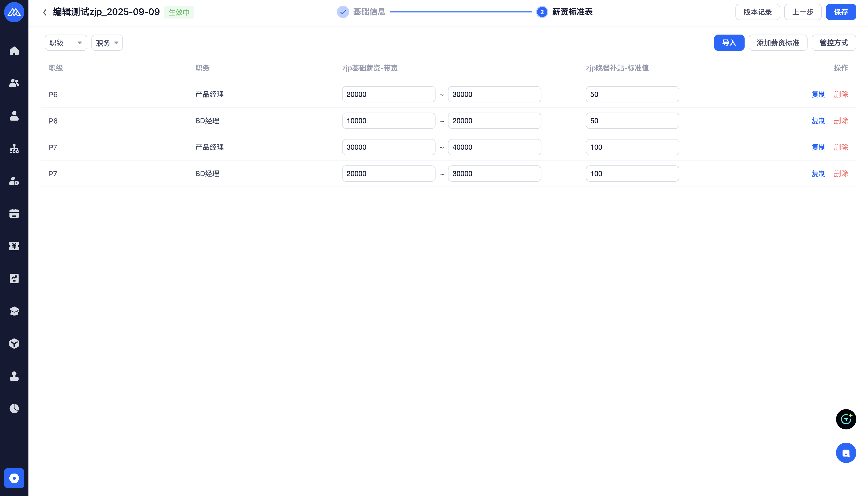
Task: Open the pie chart reports icon
Action: (x=14, y=408)
